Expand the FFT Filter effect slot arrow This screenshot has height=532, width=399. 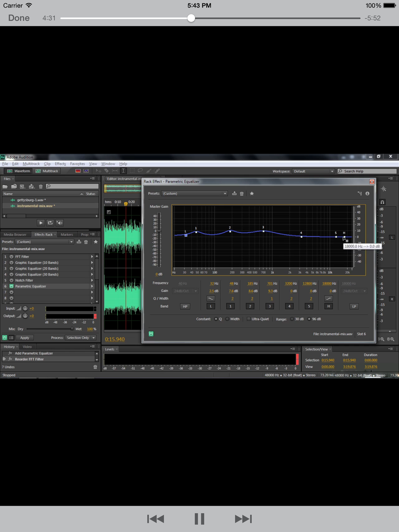(x=92, y=257)
